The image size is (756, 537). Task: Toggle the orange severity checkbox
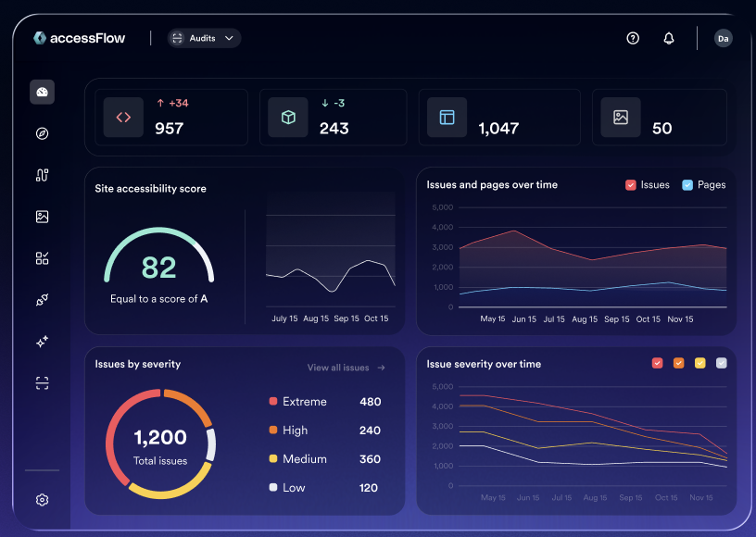click(x=678, y=363)
